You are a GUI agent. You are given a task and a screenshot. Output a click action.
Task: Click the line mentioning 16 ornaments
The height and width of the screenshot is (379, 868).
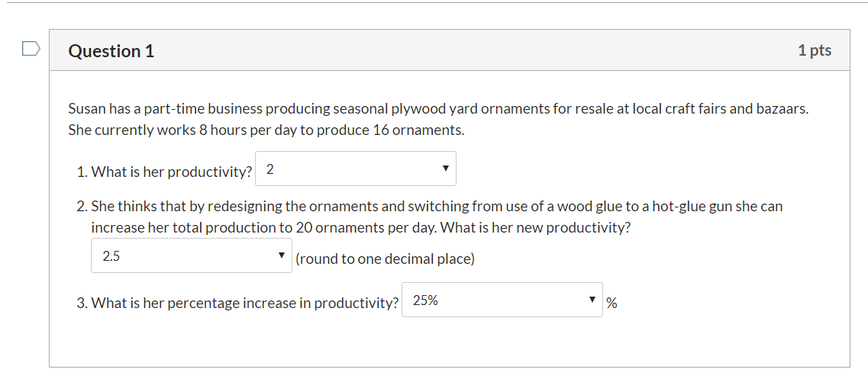click(x=266, y=130)
